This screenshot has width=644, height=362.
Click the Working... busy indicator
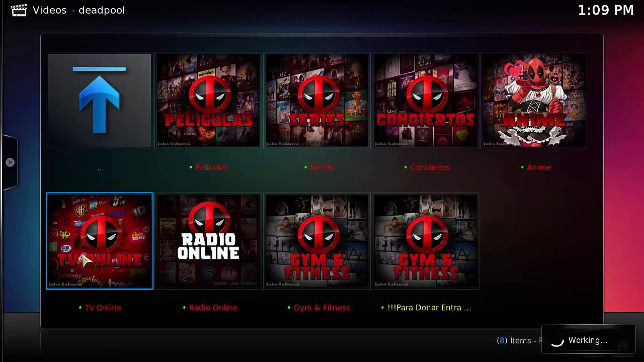click(588, 340)
